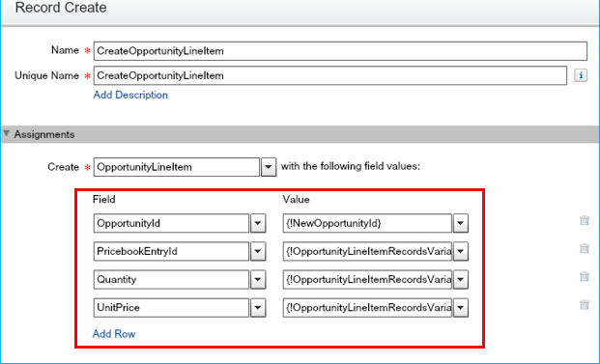This screenshot has height=364, width=600.
Task: Open value dropdown arrow in UnitPrice row
Action: coord(461,307)
